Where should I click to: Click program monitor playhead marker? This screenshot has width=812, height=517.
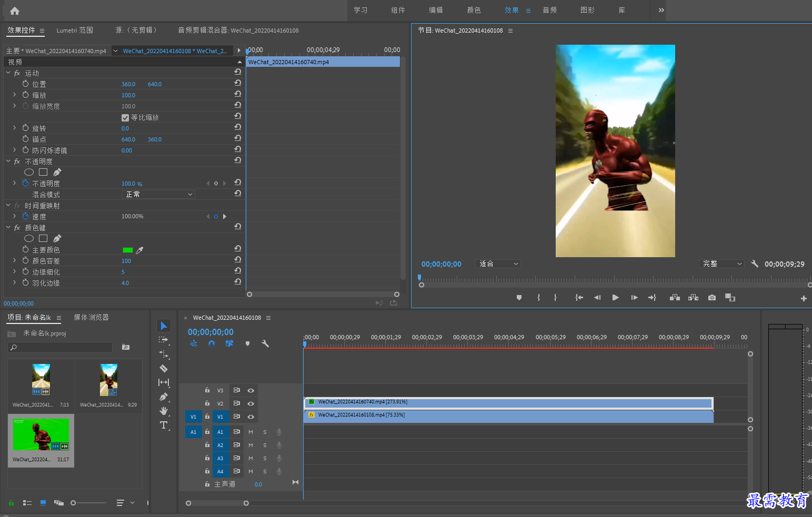click(x=419, y=277)
